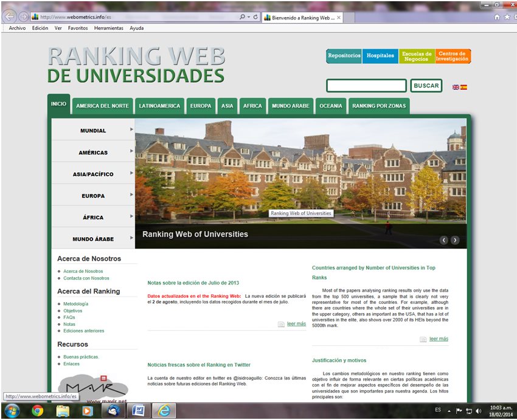The width and height of the screenshot is (517, 420).
Task: Open the Archivo menu
Action: (x=17, y=28)
